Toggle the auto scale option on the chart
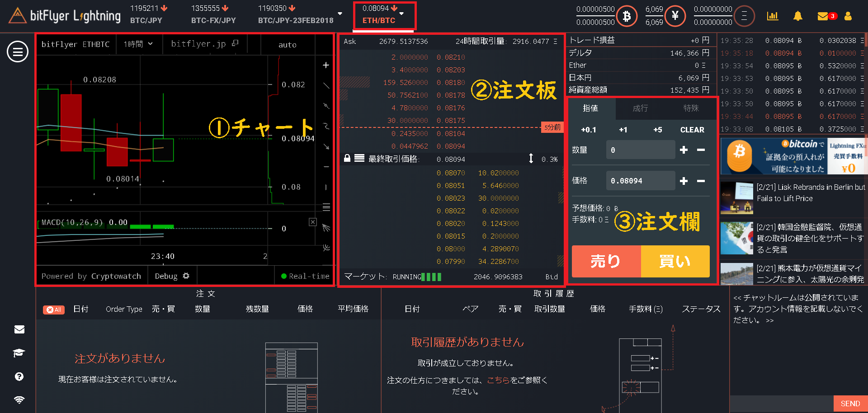This screenshot has width=868, height=413. pyautogui.click(x=288, y=45)
